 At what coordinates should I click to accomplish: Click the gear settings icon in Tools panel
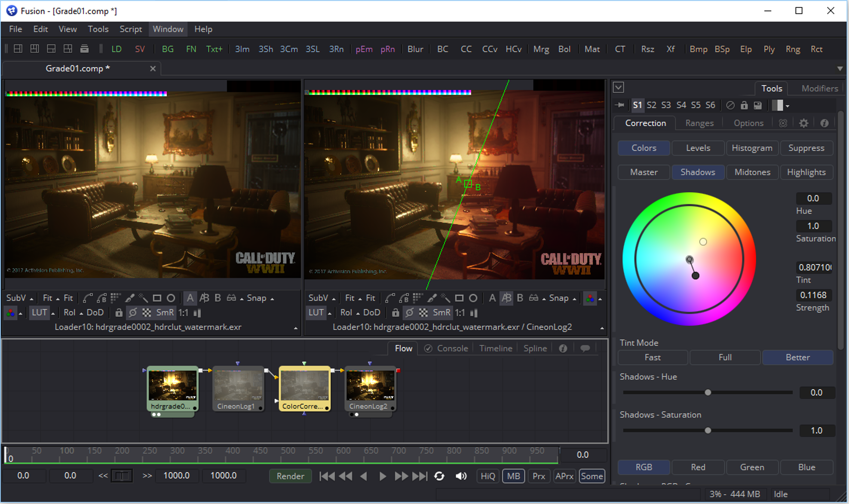[x=803, y=123]
